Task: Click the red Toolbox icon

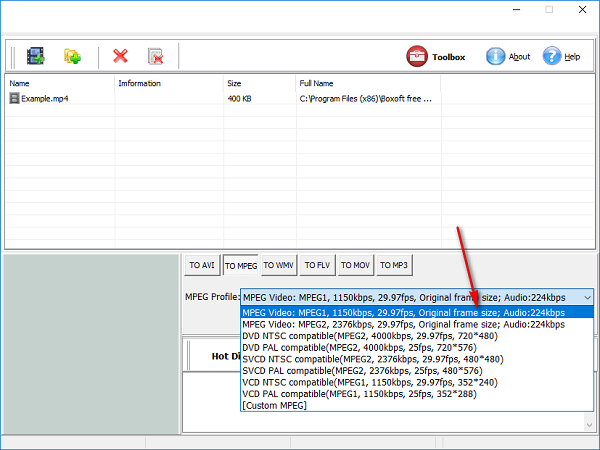Action: pyautogui.click(x=417, y=56)
